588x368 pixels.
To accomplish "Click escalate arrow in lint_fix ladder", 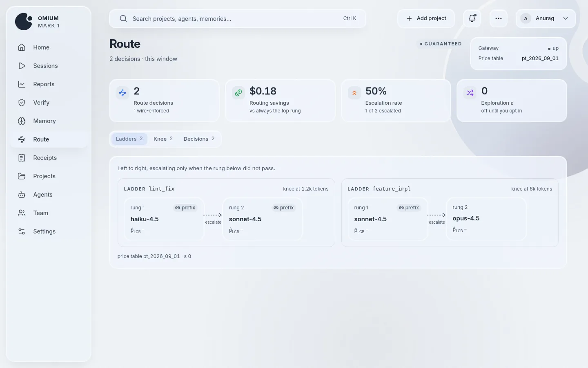I will (213, 215).
